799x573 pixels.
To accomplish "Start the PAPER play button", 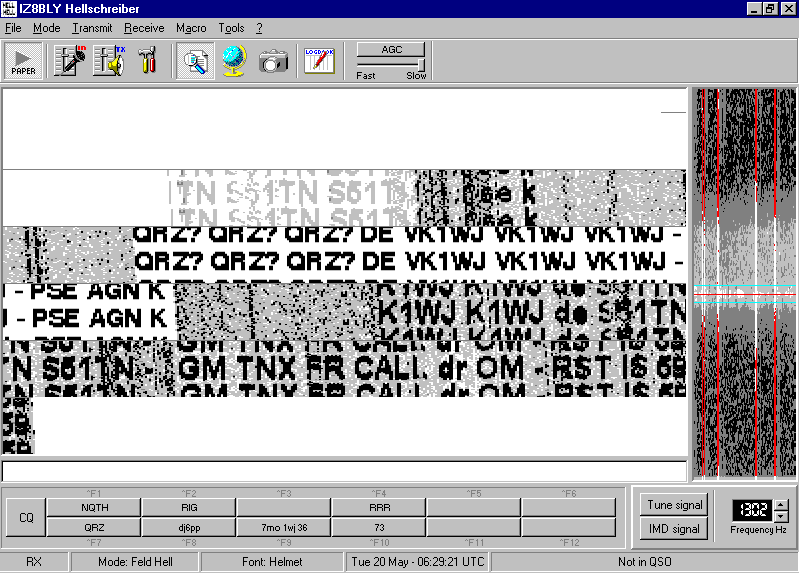I will (23, 61).
